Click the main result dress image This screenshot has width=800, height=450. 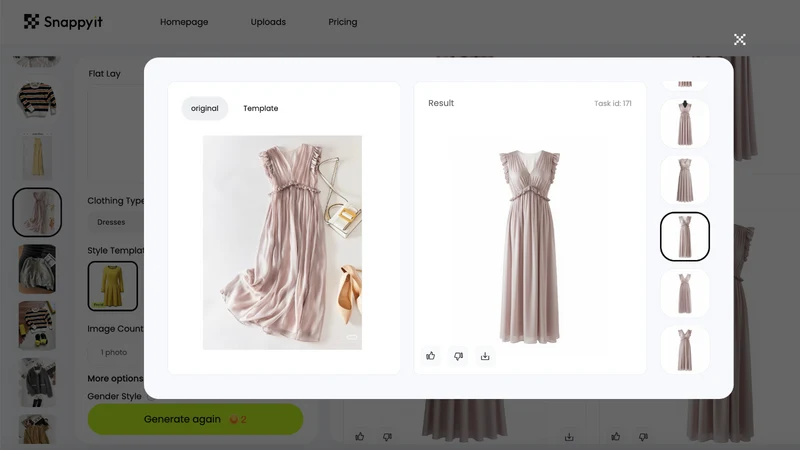click(530, 246)
